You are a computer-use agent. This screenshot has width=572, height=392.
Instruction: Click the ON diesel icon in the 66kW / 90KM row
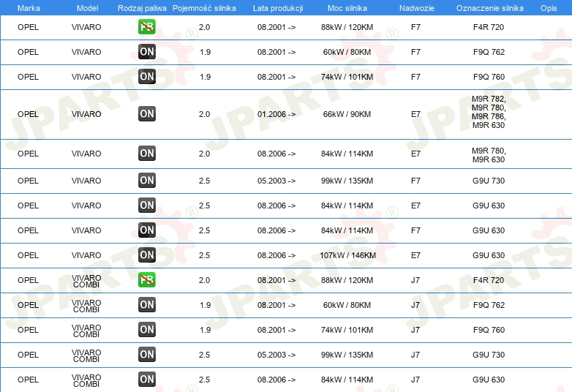[x=146, y=114]
